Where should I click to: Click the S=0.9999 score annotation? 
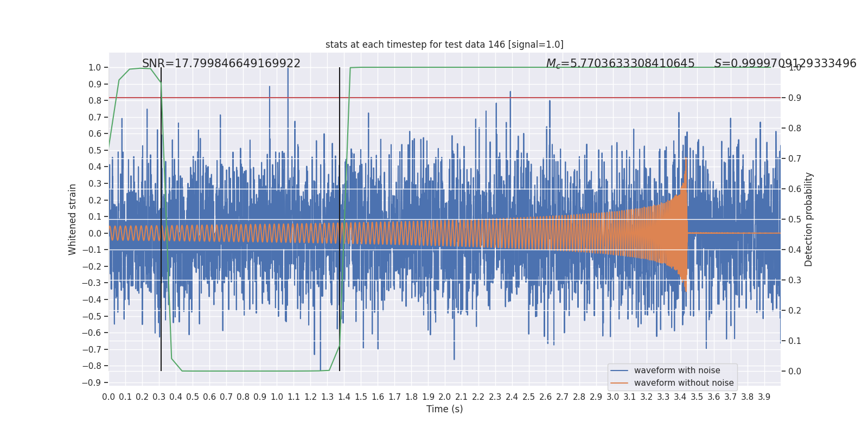(785, 63)
